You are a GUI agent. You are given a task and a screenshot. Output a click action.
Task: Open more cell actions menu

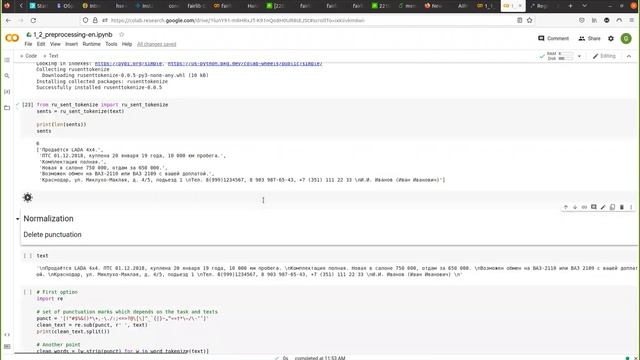coord(631,207)
